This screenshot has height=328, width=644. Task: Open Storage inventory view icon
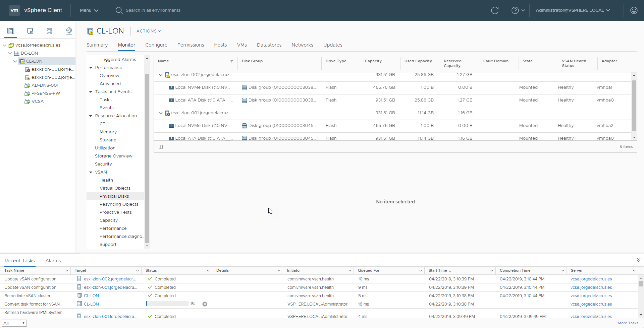[x=50, y=31]
